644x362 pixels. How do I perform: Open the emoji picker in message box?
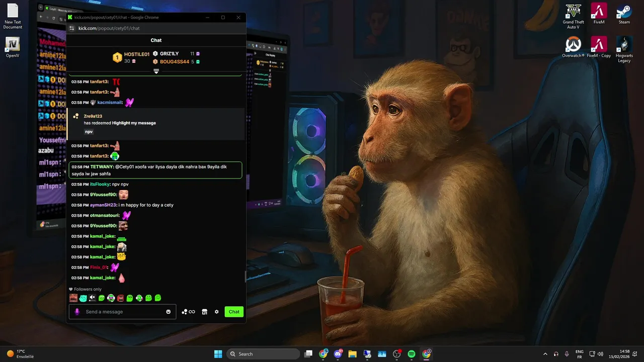[168, 312]
